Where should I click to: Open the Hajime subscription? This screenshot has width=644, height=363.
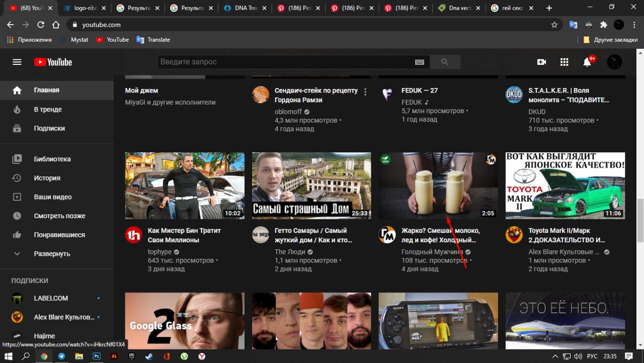coord(57,336)
